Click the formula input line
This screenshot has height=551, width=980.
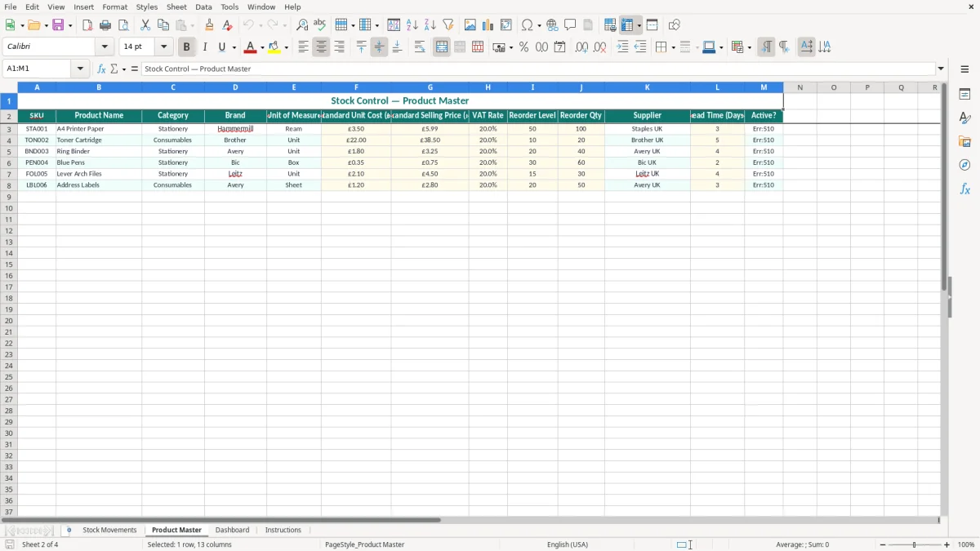(x=537, y=69)
